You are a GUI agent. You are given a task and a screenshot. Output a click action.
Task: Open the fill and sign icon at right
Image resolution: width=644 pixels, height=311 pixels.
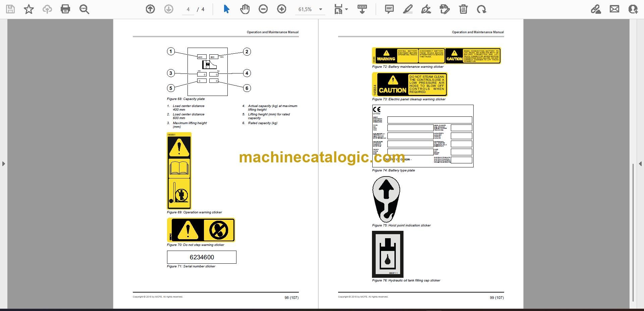tap(596, 9)
